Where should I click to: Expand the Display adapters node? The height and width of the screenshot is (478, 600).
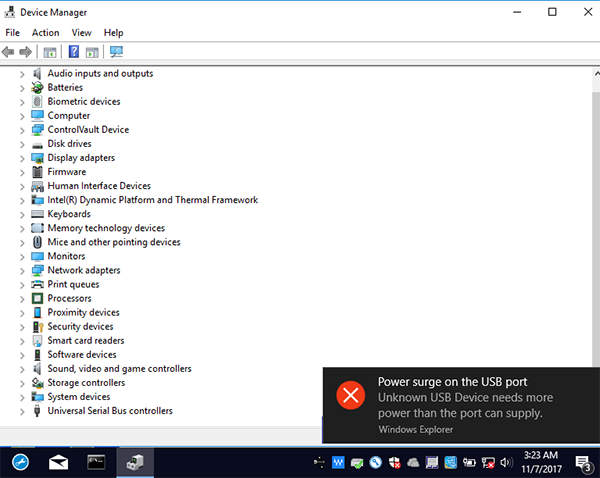(22, 158)
